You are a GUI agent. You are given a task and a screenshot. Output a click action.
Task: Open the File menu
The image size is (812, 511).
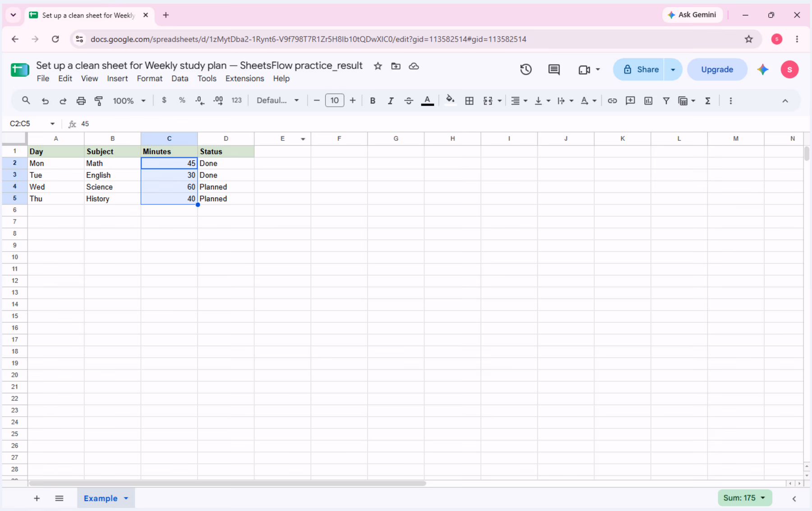click(43, 79)
